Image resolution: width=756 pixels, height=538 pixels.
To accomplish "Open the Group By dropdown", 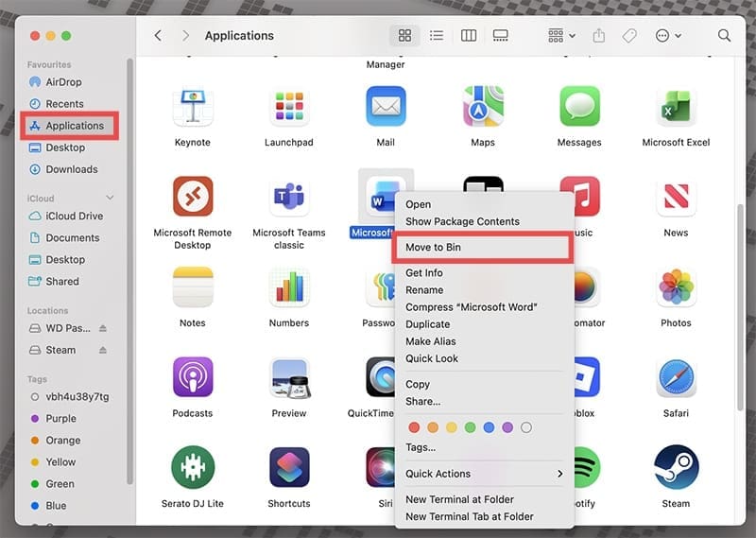I will 561,35.
